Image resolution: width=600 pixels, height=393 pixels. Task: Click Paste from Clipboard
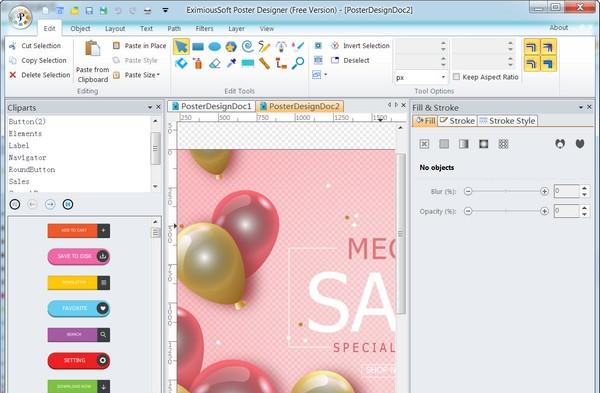click(92, 62)
